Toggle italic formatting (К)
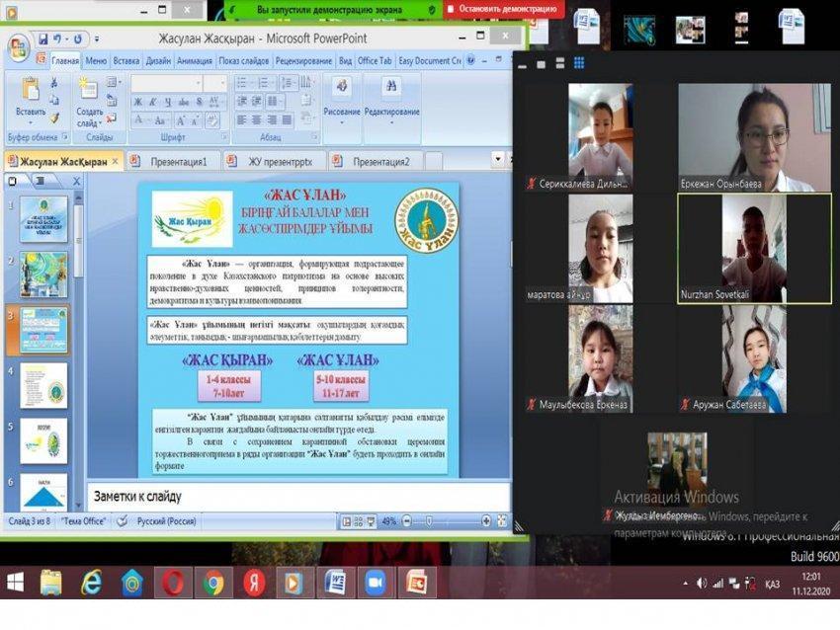This screenshot has width=840, height=630. [x=153, y=102]
